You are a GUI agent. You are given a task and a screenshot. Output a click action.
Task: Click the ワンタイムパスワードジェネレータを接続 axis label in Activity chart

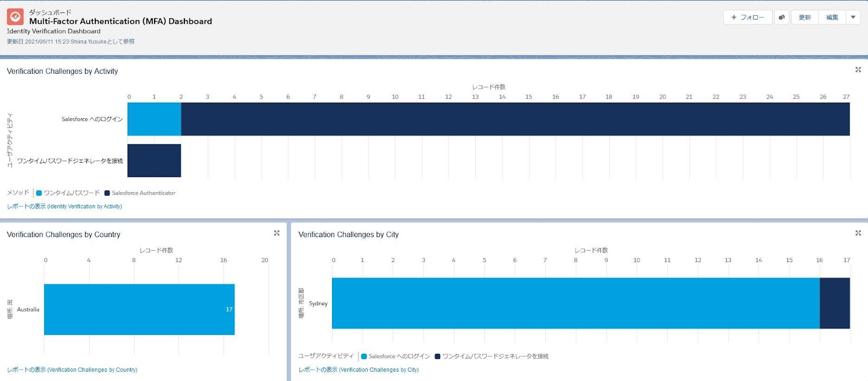(70, 161)
